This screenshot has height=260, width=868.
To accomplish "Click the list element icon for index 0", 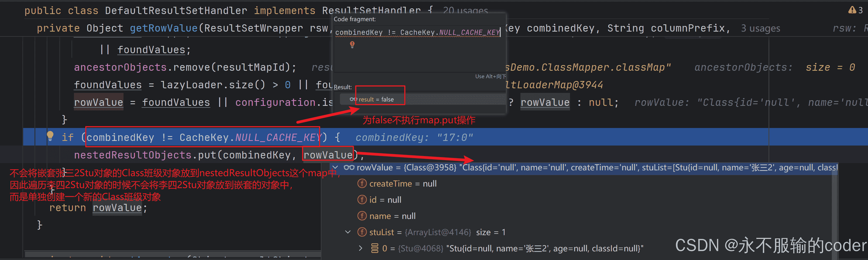I will point(375,248).
